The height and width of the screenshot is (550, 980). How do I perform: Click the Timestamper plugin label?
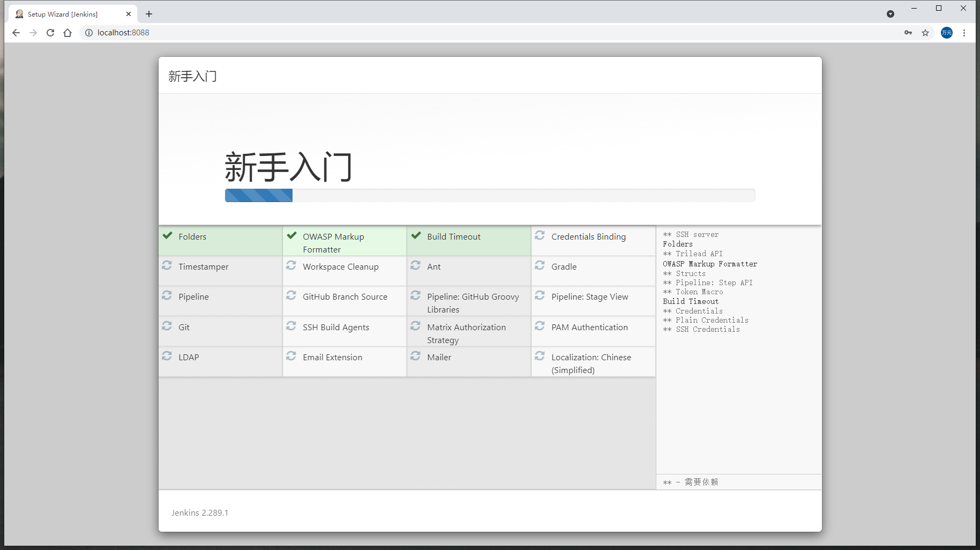tap(204, 266)
